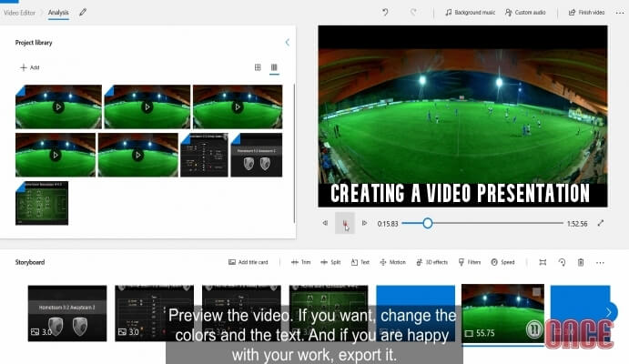Tick the checkbox on the 55.75 storyboard clip
Image resolution: width=629 pixels, height=364 pixels.
[536, 292]
